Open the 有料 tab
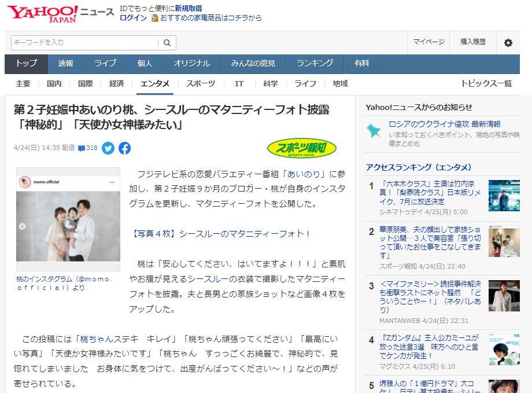This screenshot has height=393, width=532. click(x=361, y=64)
